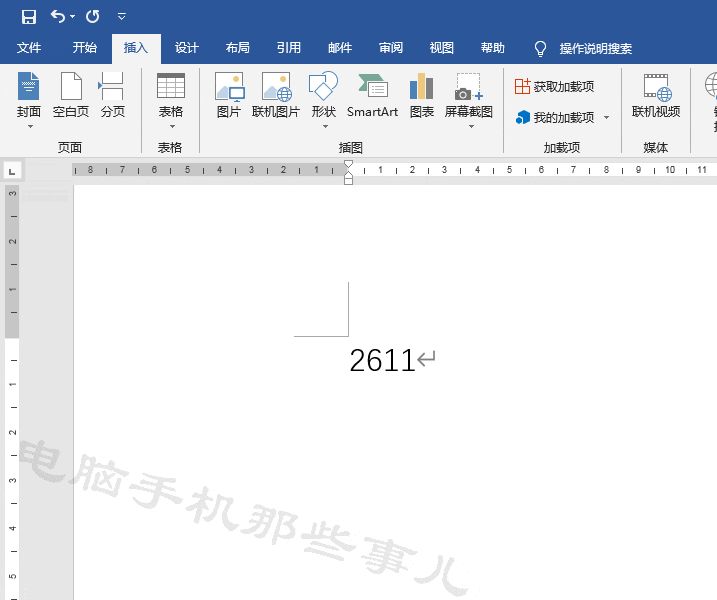Open the 帮助 tab
Viewport: 717px width, 600px height.
492,48
